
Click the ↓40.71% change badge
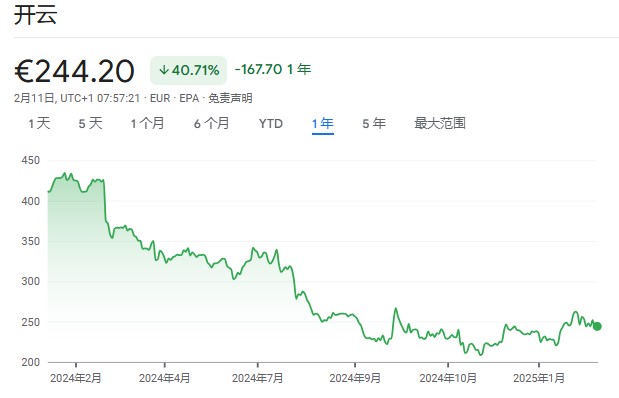188,70
